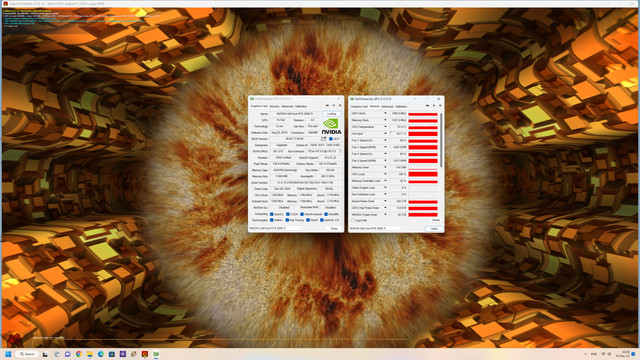Click the Reset button in Sensors window
This screenshot has width=640, height=360.
436,220
